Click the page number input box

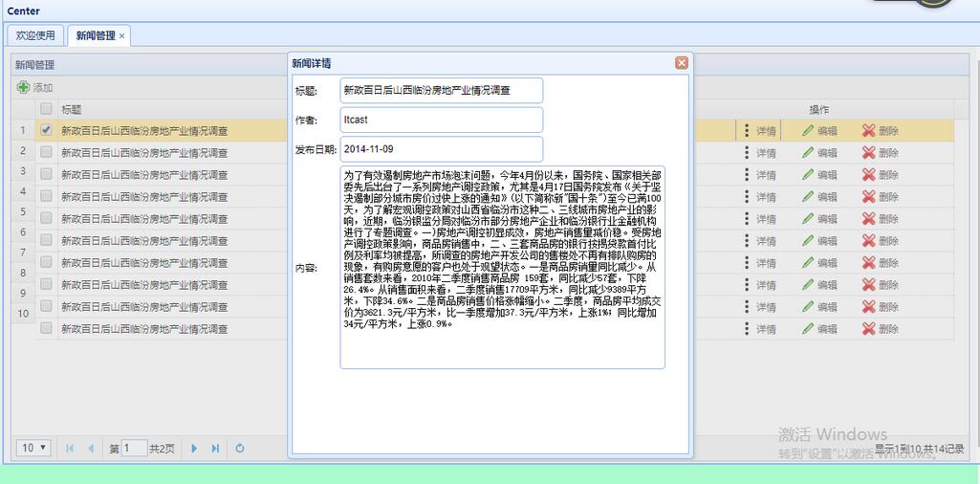tap(134, 448)
